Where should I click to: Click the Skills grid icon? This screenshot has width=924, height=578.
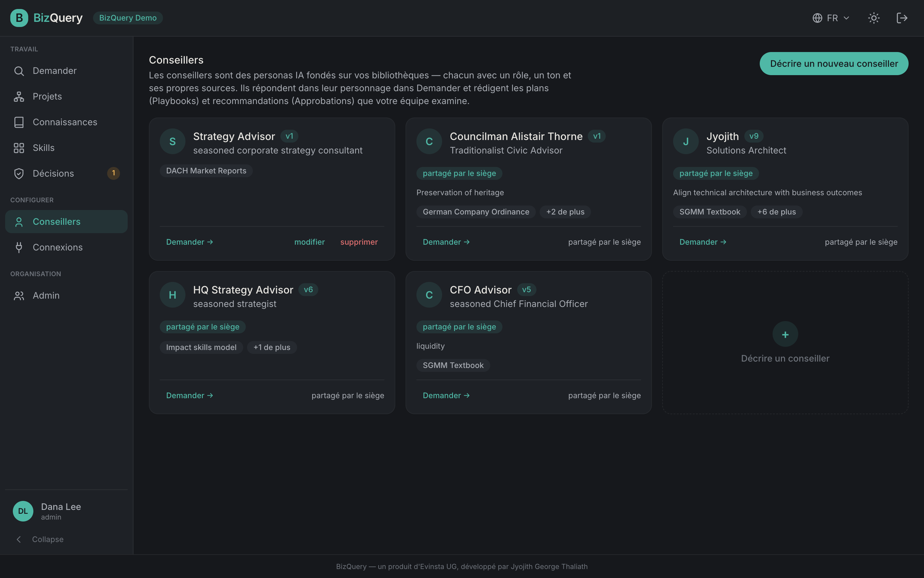click(19, 148)
